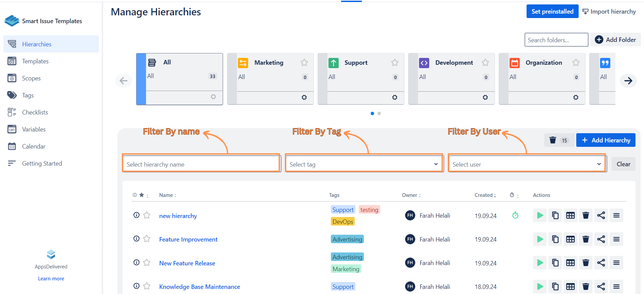Screen dimensions: 644x294
Task: Mark Marketing folder as favorite
Action: coord(304,63)
